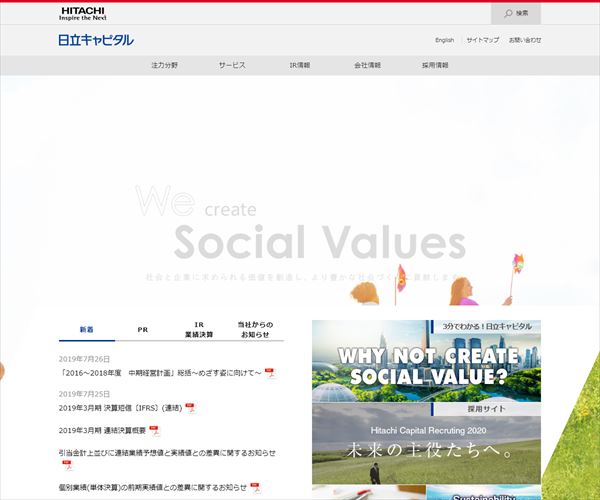
Task: Open PDF icon beside 連結決算概要
Action: click(x=154, y=430)
